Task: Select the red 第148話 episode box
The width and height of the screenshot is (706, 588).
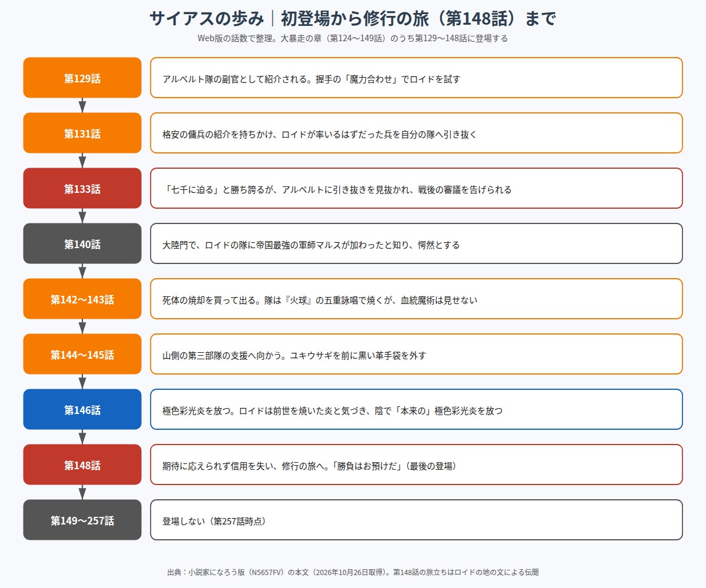Action: click(x=82, y=465)
